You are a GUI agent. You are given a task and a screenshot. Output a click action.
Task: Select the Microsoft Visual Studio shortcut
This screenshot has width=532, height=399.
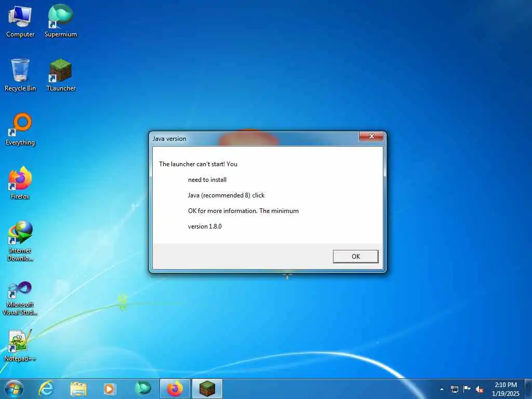click(20, 298)
